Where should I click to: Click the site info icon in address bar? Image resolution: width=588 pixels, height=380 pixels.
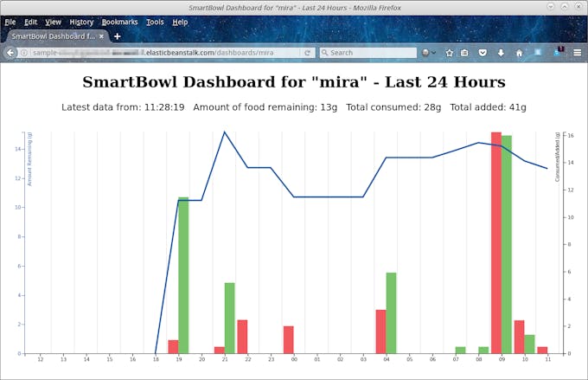pyautogui.click(x=23, y=53)
